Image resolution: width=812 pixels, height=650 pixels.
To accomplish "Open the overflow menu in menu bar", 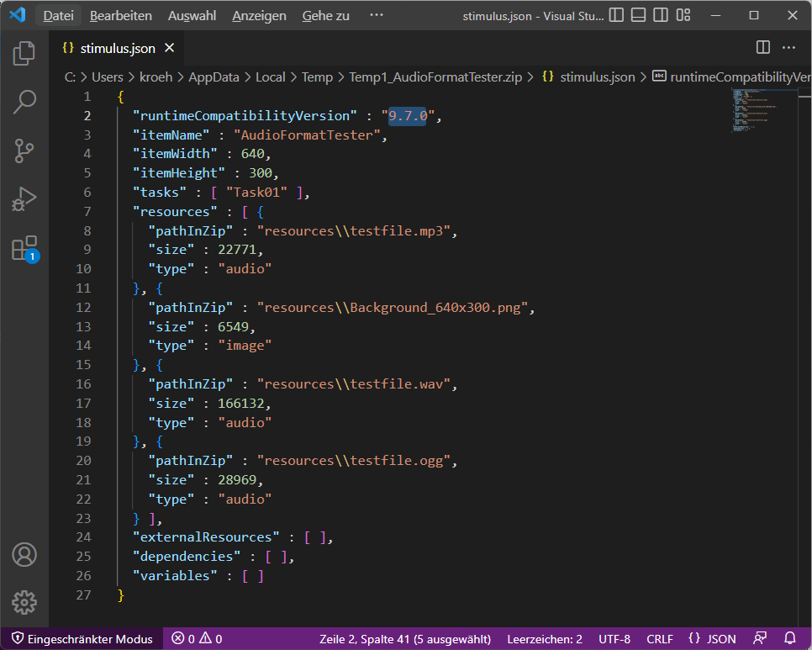I will [376, 15].
